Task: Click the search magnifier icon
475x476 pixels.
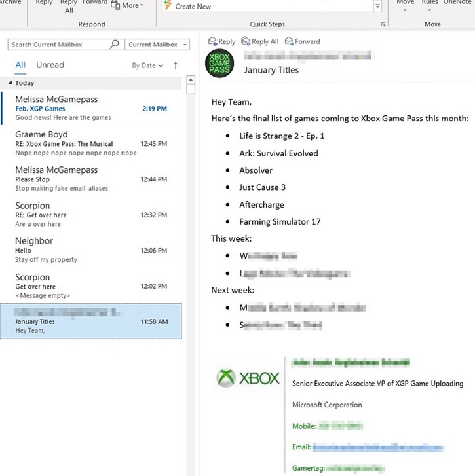Action: point(114,45)
